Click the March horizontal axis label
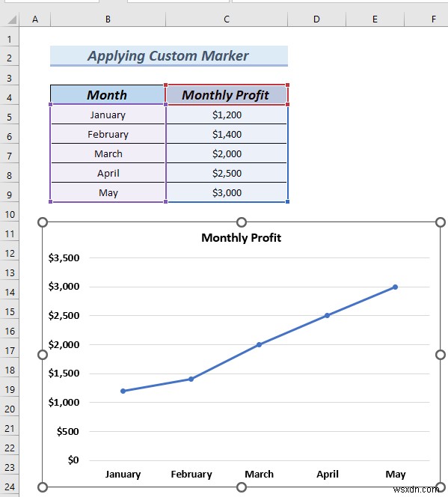 point(259,475)
